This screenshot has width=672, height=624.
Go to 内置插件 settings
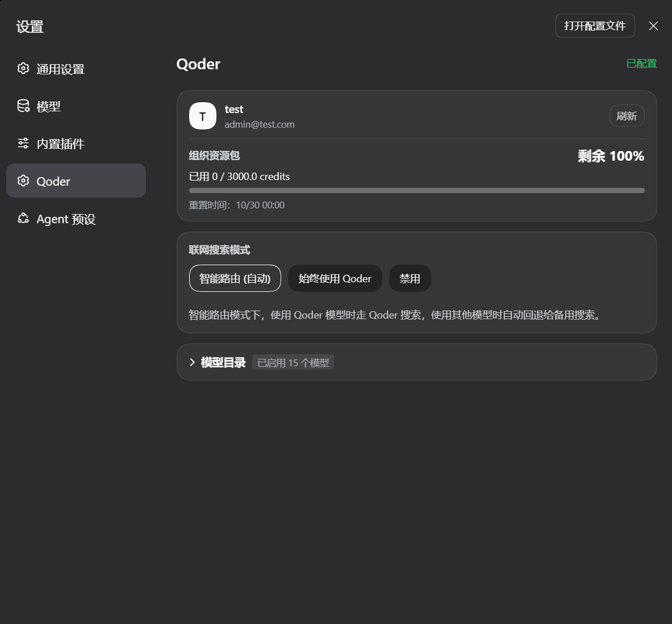76,144
